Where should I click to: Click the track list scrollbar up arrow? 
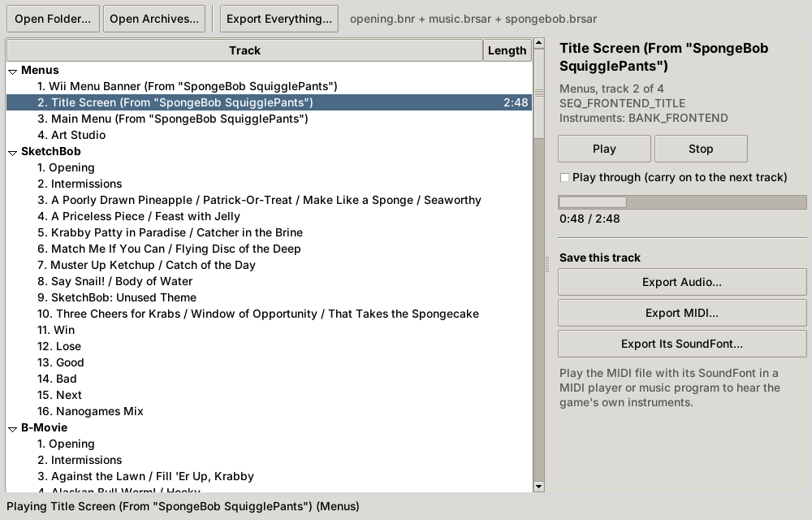pos(538,43)
